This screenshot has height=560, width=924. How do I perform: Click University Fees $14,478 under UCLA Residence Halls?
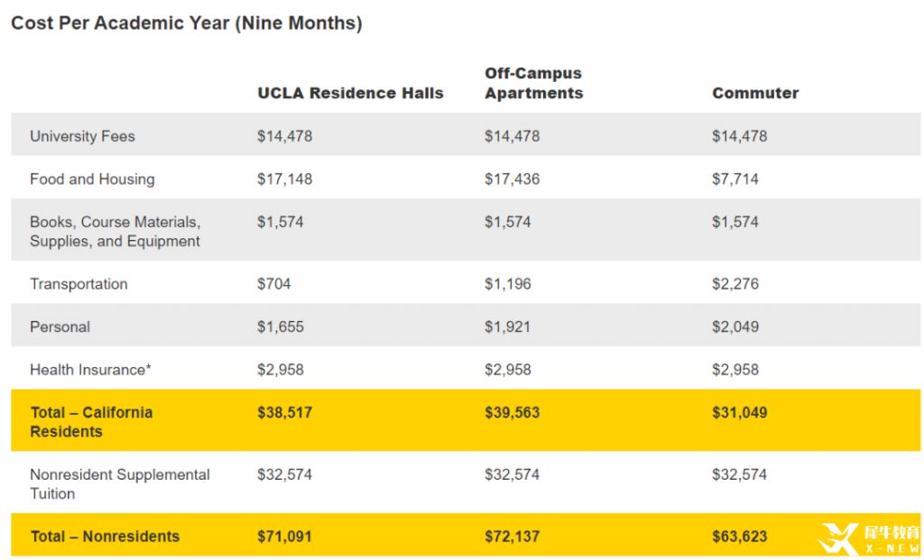tap(284, 136)
